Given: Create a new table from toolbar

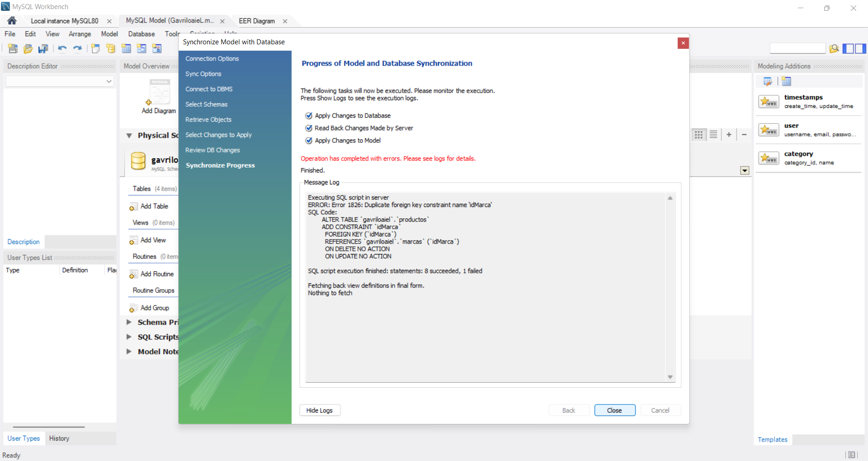Looking at the screenshot, I should pos(126,48).
